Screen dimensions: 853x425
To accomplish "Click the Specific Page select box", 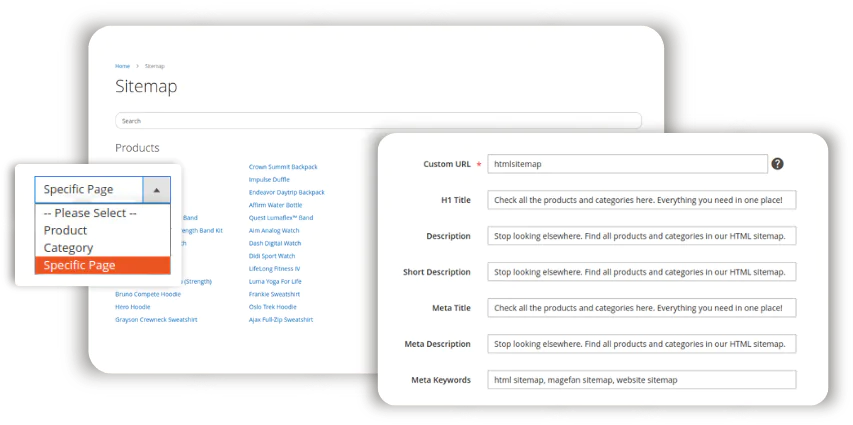I will (102, 190).
